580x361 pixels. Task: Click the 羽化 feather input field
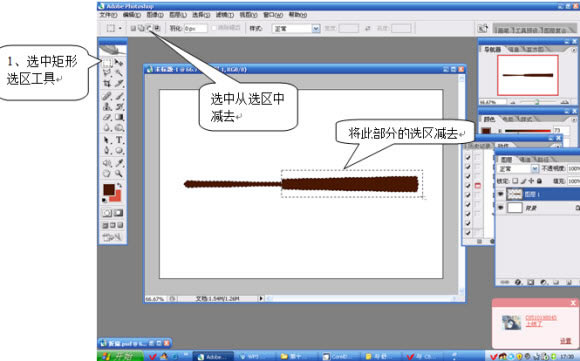pos(196,28)
